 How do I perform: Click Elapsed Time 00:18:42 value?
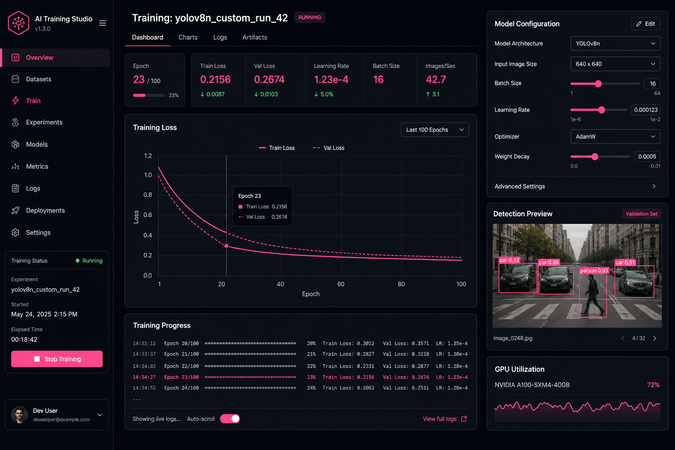(x=24, y=339)
